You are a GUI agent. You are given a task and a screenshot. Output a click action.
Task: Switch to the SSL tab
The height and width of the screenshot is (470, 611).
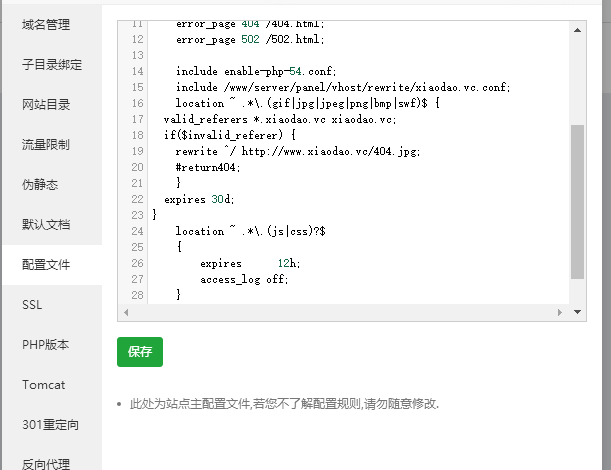click(x=32, y=304)
